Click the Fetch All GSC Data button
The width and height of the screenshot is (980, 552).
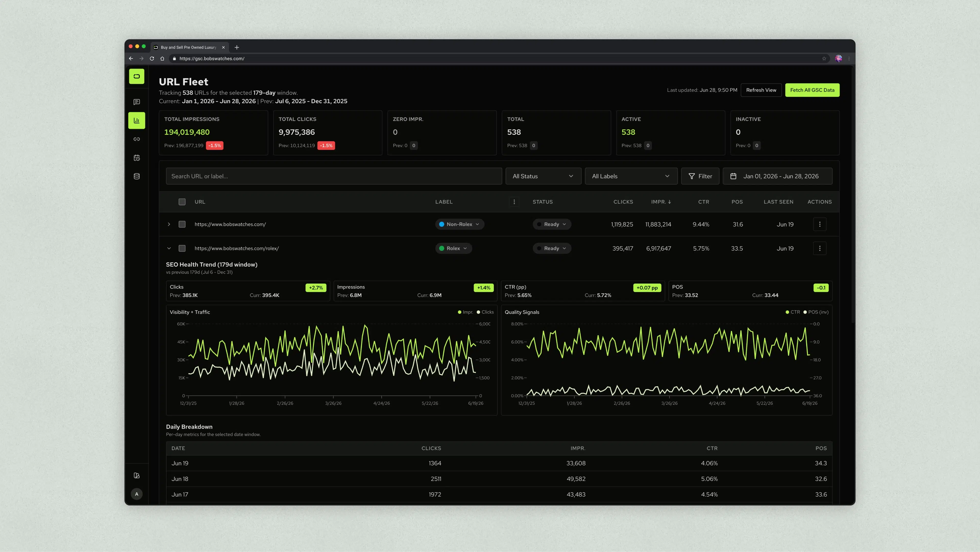tap(812, 90)
